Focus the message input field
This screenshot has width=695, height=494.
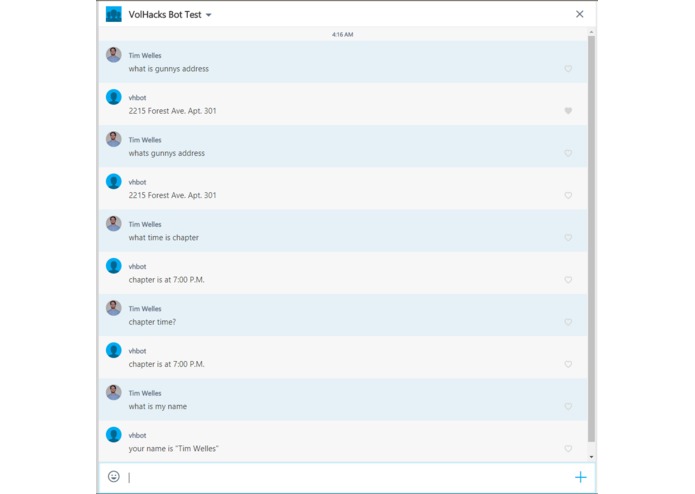[x=348, y=478]
